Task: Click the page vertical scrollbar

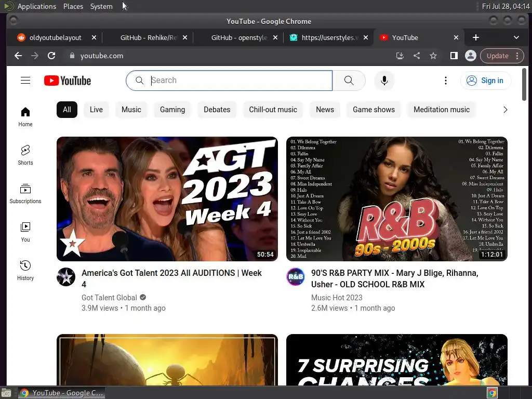Action: (x=524, y=85)
